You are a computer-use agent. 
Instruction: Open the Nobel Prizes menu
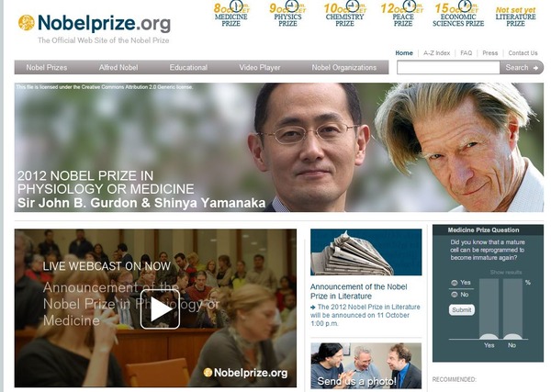(47, 67)
